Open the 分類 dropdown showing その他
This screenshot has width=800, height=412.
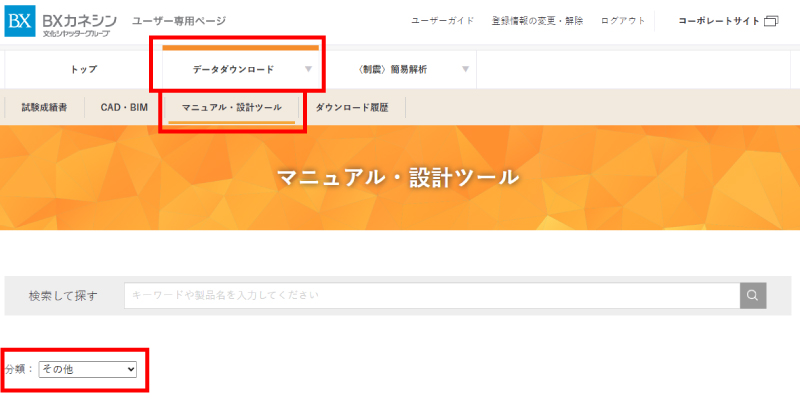click(x=88, y=369)
